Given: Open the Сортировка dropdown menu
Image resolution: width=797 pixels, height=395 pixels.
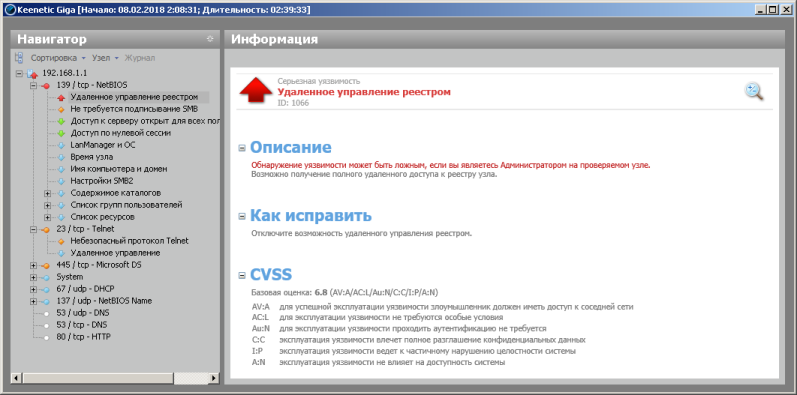Looking at the screenshot, I should click(x=58, y=58).
